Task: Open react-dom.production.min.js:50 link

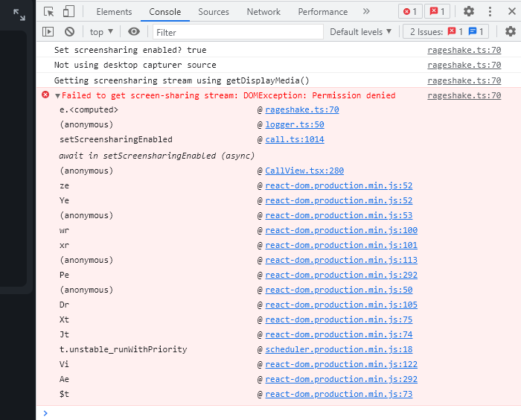Action: pos(339,290)
